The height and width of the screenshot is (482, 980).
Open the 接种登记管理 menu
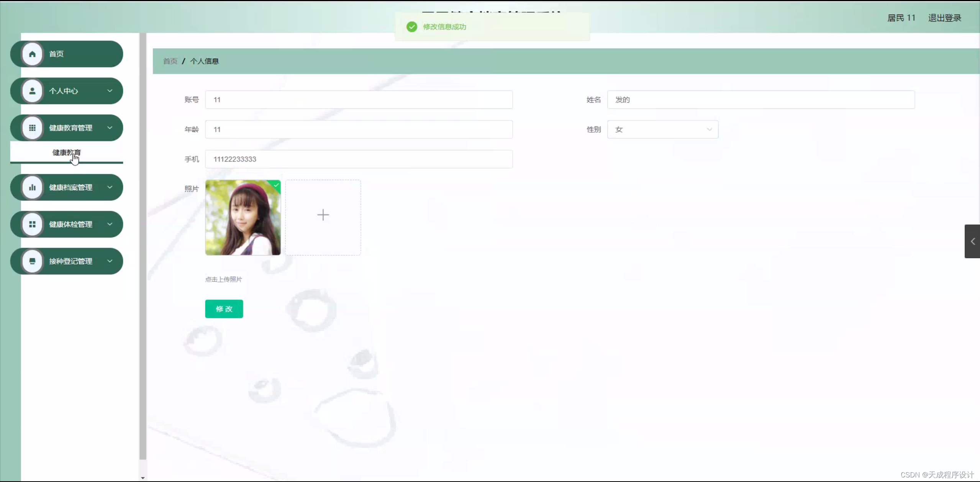click(x=70, y=261)
